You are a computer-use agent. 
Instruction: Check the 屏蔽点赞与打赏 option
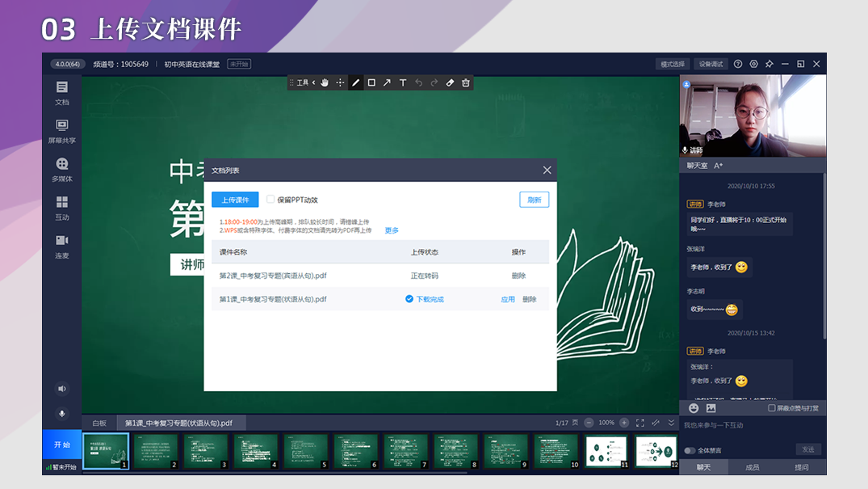772,408
